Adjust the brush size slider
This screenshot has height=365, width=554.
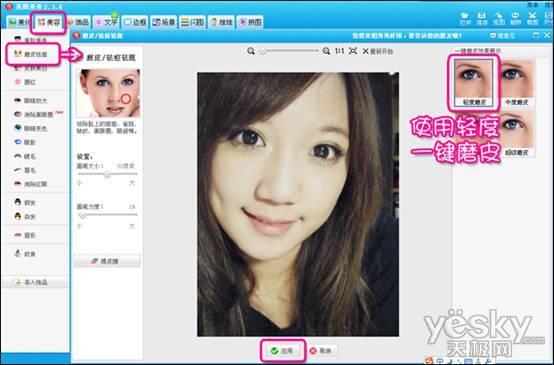pos(107,174)
